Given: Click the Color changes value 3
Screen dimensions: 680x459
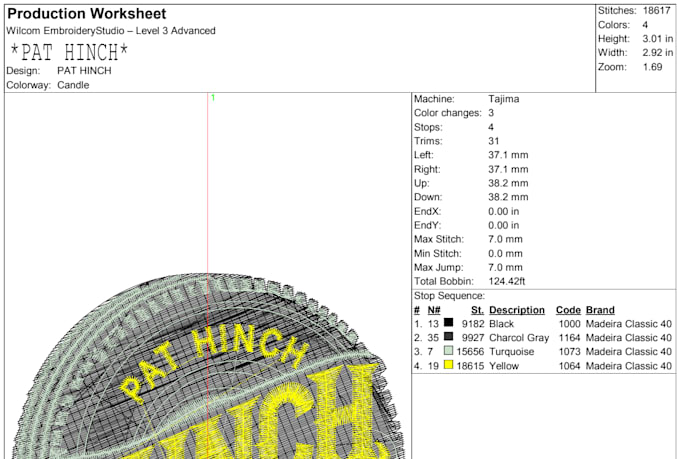Looking at the screenshot, I should [491, 113].
